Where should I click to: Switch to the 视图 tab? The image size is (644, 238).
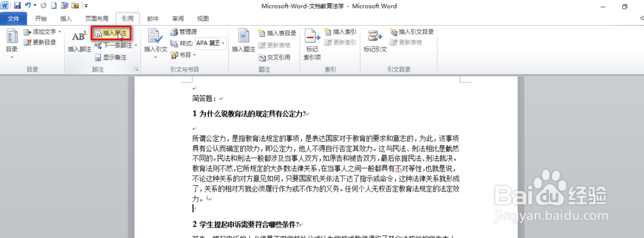[x=203, y=19]
